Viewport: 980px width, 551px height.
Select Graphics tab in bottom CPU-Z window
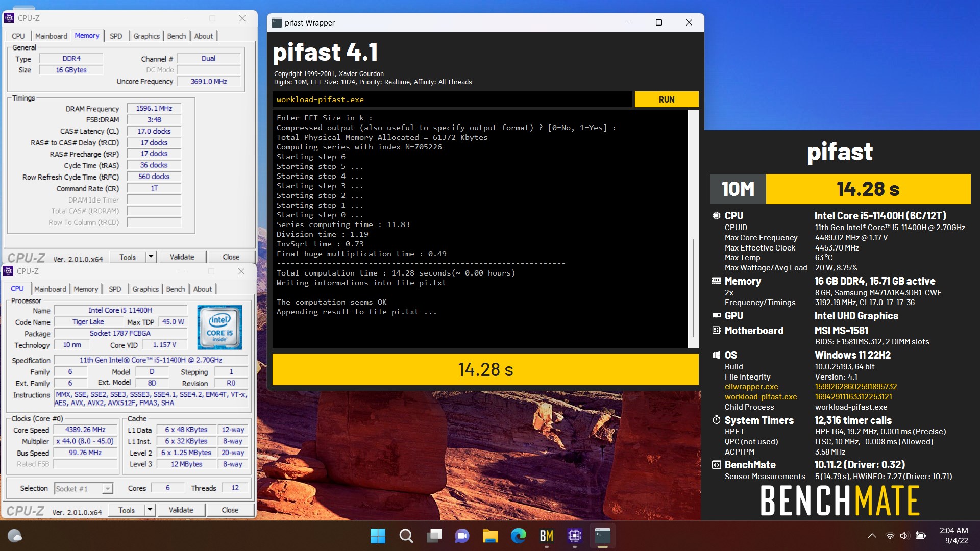(145, 289)
